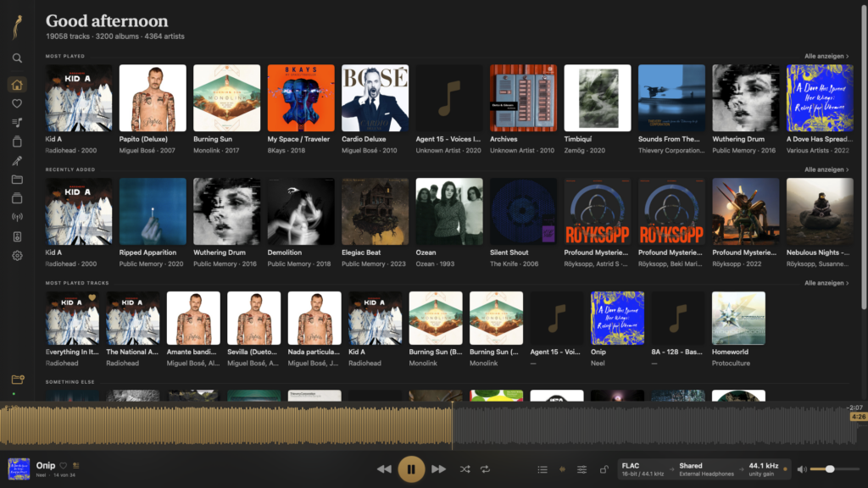Open Elegiac Beat album cover
This screenshot has height=488, width=868.
coord(376,211)
